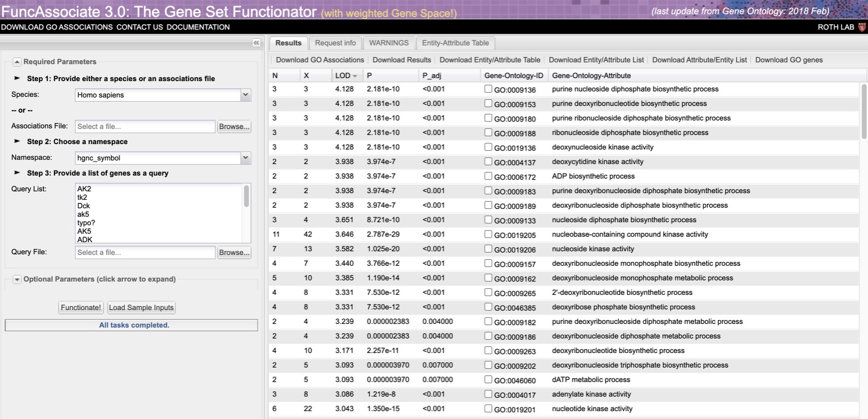The image size is (868, 419).
Task: Open the Namespace dropdown
Action: point(245,158)
